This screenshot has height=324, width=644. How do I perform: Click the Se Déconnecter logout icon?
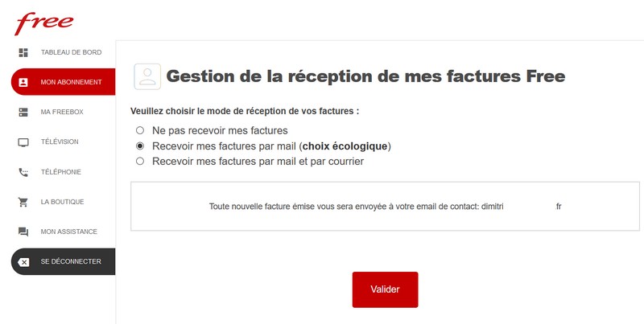(x=23, y=262)
